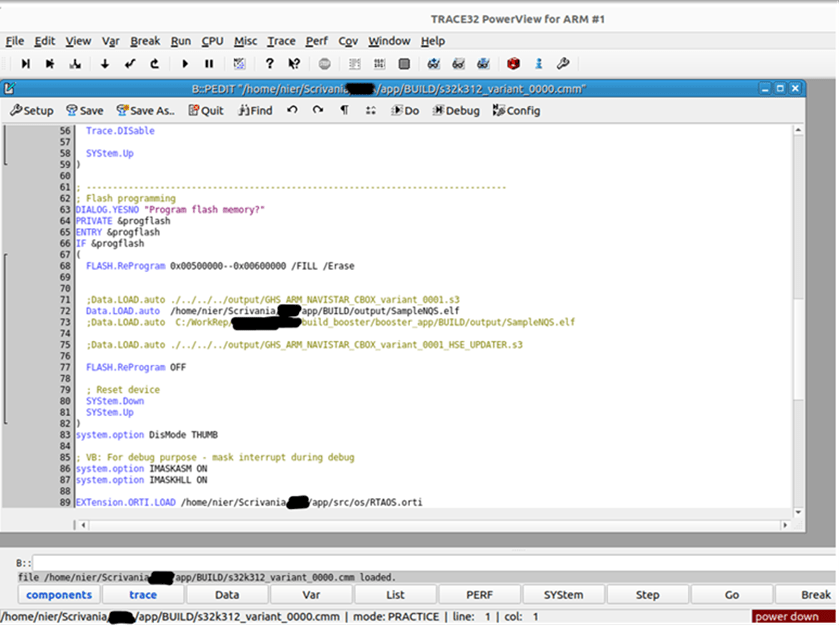Viewport: 840px width, 626px height.
Task: Open Find in the editor toolbar
Action: [256, 111]
